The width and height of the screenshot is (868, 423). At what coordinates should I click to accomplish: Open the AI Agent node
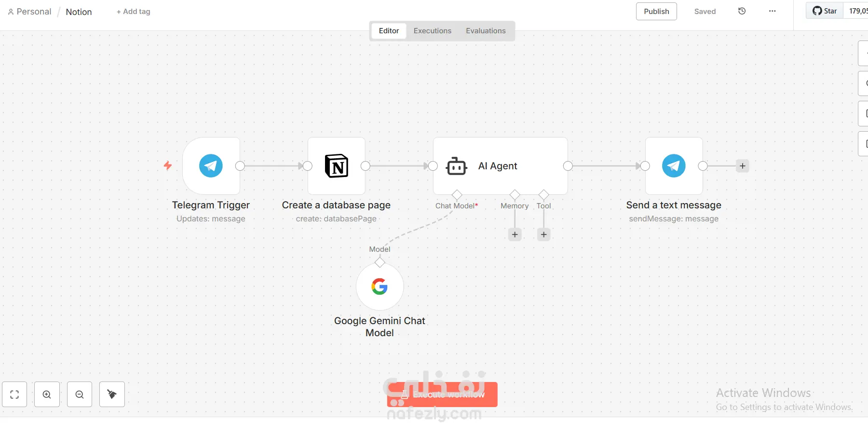click(x=500, y=166)
